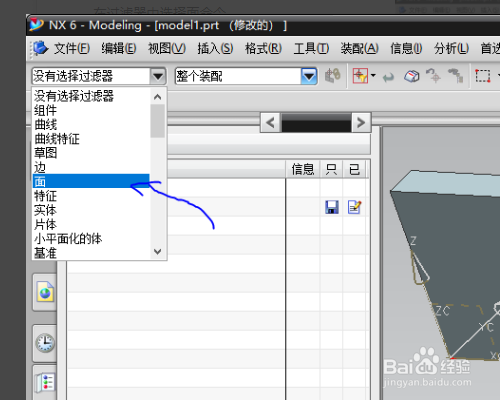Screen dimensions: 500x400
Task: Choose 基准 in the filter list
Action: click(91, 253)
